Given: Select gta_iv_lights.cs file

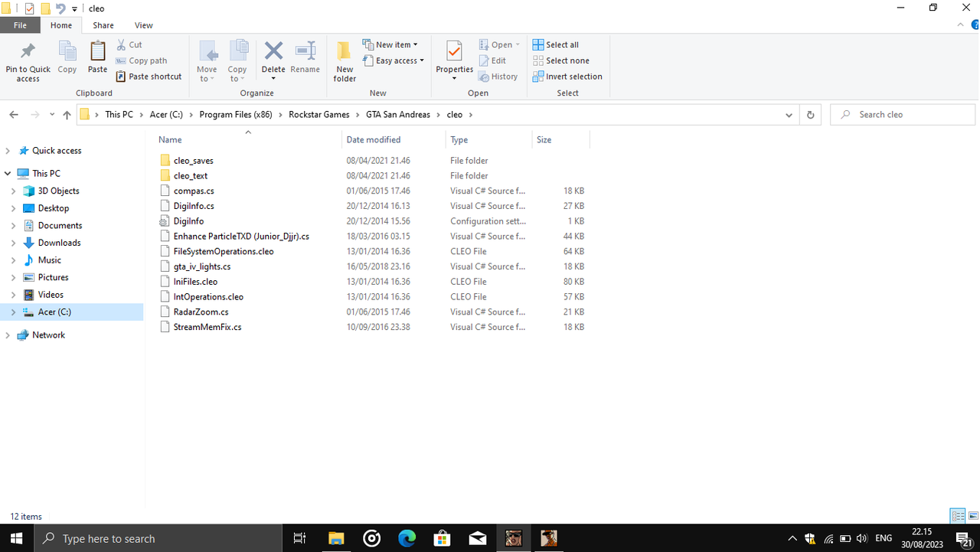Looking at the screenshot, I should click(201, 266).
